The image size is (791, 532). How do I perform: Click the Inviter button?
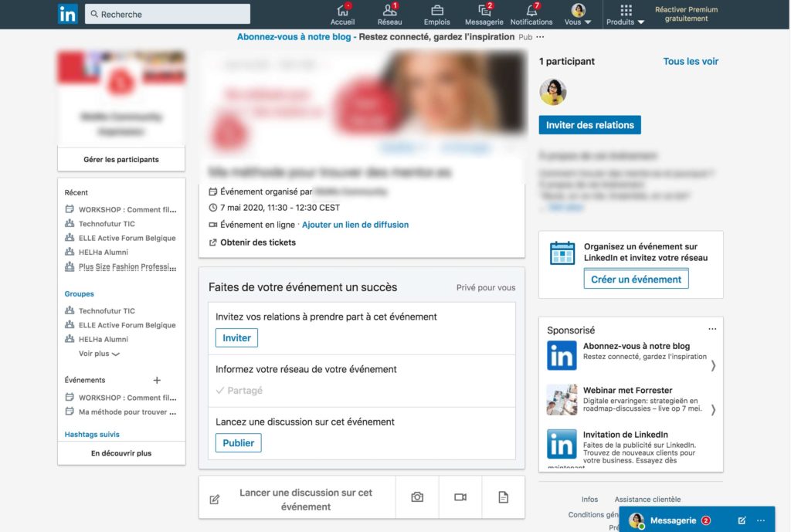pos(236,338)
